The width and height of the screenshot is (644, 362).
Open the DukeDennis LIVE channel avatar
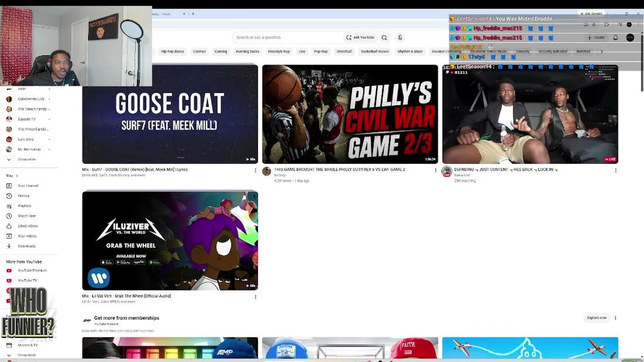(x=9, y=99)
